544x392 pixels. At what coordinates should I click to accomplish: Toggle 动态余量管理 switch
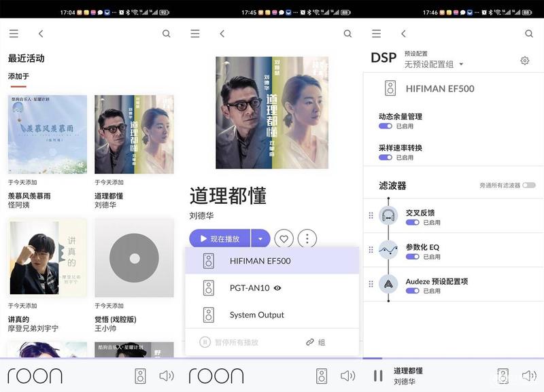pyautogui.click(x=385, y=126)
